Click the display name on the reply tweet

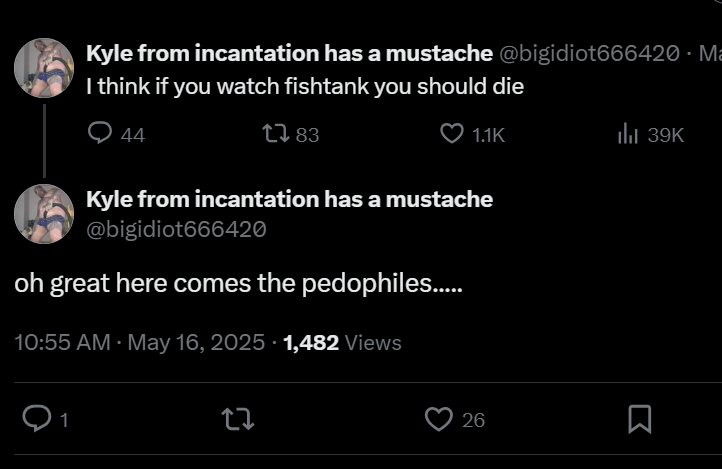point(289,199)
